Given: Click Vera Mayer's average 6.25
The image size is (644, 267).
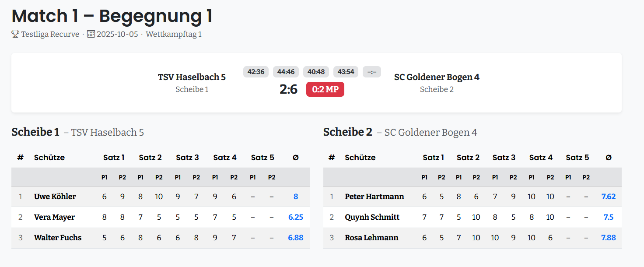Looking at the screenshot, I should (x=296, y=217).
